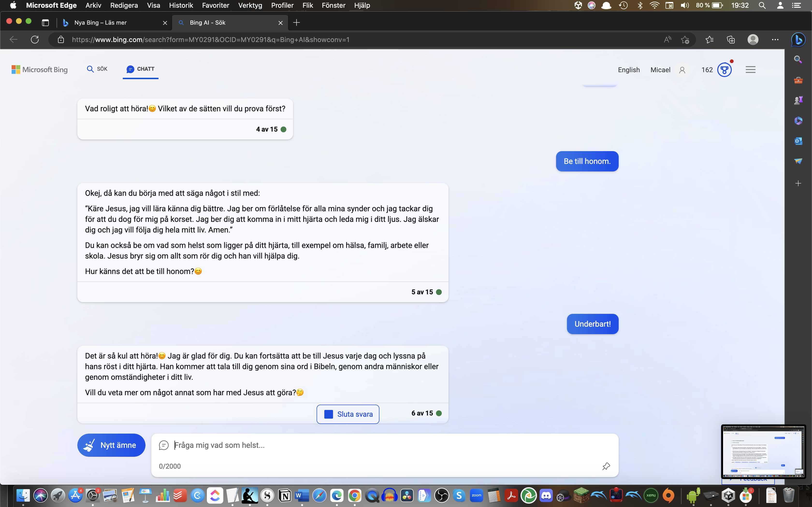Open the screenshot preview thumbnail

click(x=763, y=451)
